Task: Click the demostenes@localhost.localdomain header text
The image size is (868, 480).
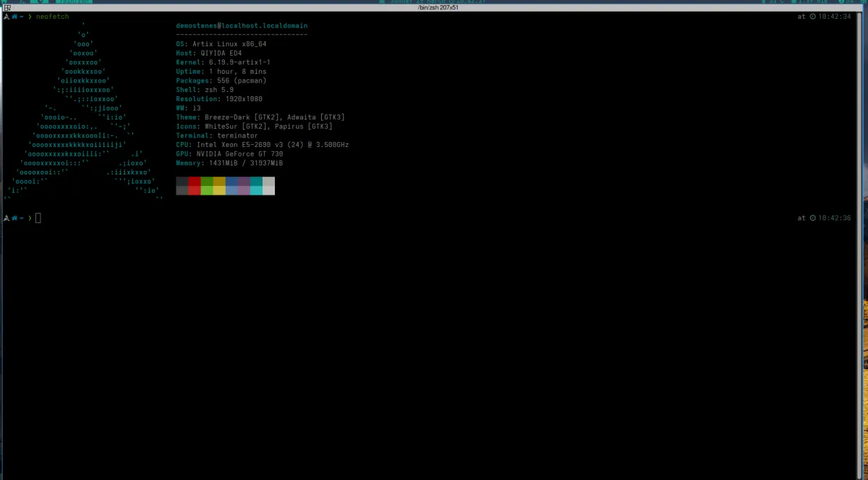Action: pyautogui.click(x=242, y=25)
